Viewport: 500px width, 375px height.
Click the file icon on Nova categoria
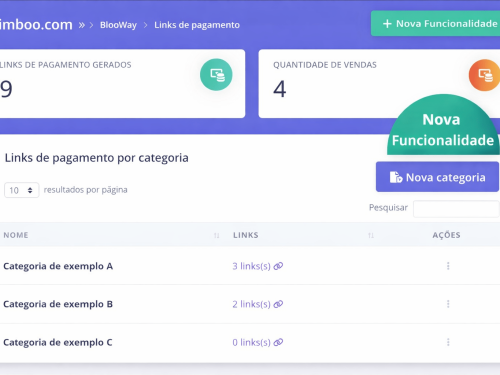pos(396,177)
